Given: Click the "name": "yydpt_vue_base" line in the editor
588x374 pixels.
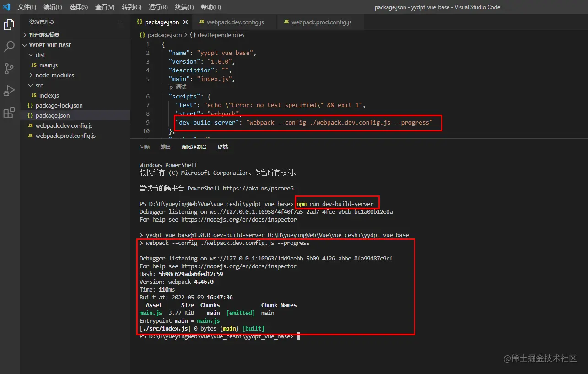Looking at the screenshot, I should (212, 53).
